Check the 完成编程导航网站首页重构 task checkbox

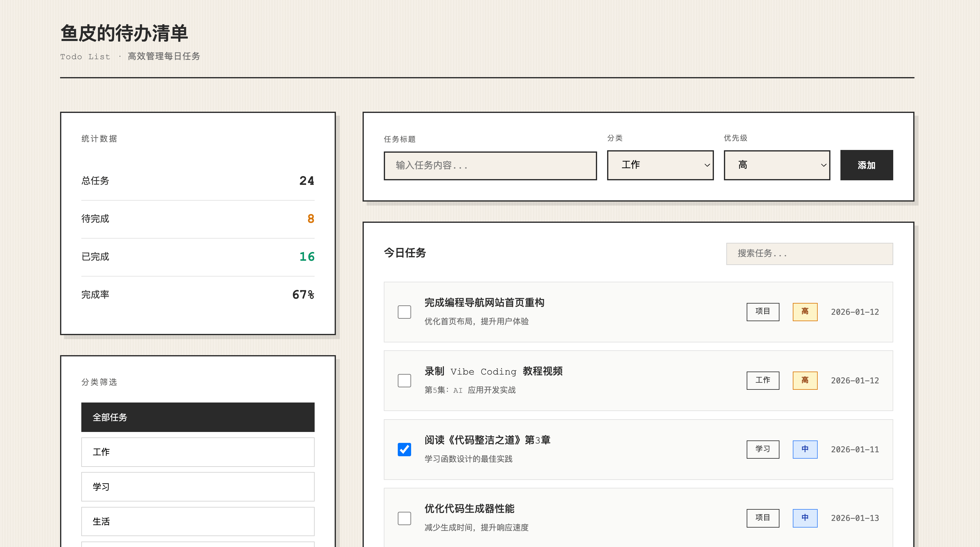(x=404, y=312)
